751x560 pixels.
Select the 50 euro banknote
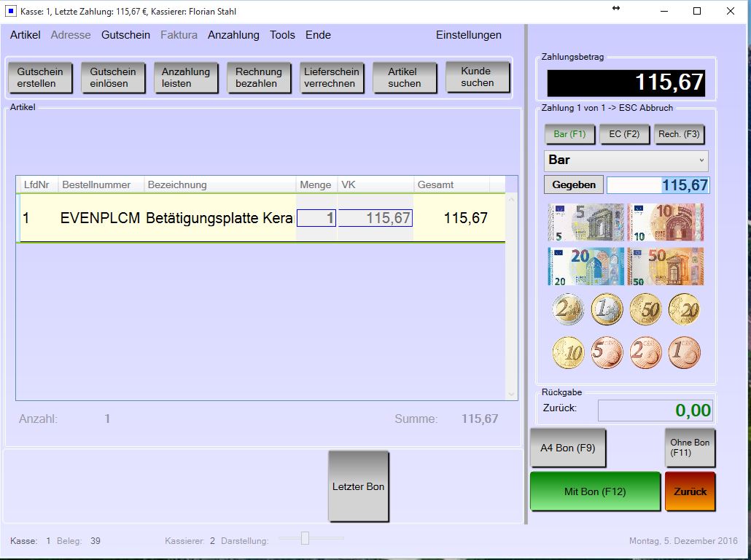(x=666, y=266)
